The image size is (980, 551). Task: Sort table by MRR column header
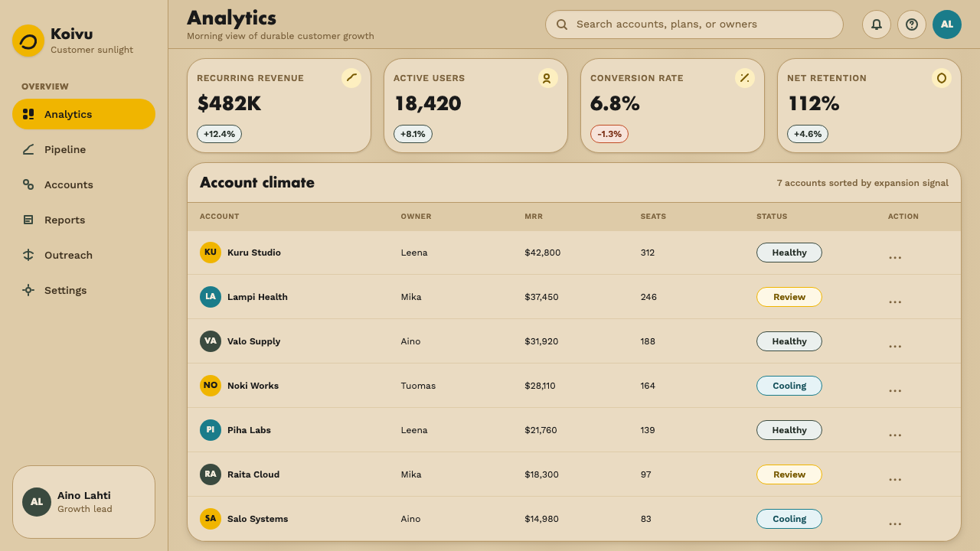[x=534, y=217]
